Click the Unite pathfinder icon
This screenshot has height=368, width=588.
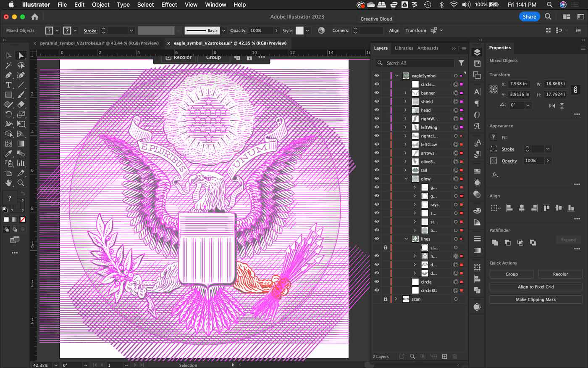pyautogui.click(x=495, y=243)
